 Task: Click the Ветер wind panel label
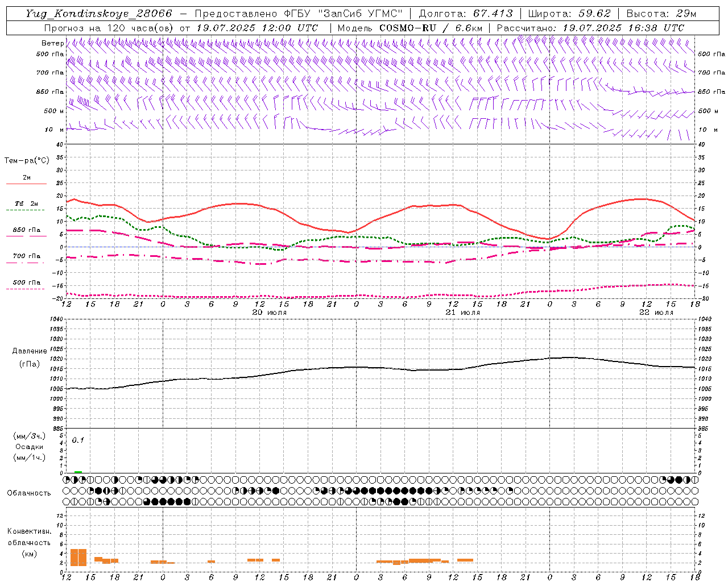pos(52,43)
